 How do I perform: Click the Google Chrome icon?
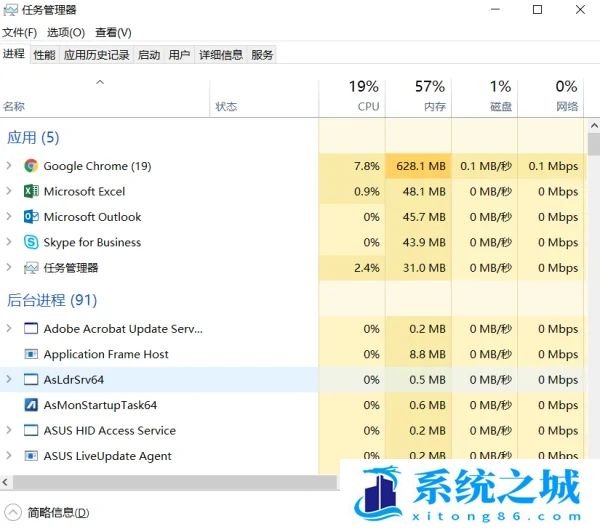click(x=31, y=166)
